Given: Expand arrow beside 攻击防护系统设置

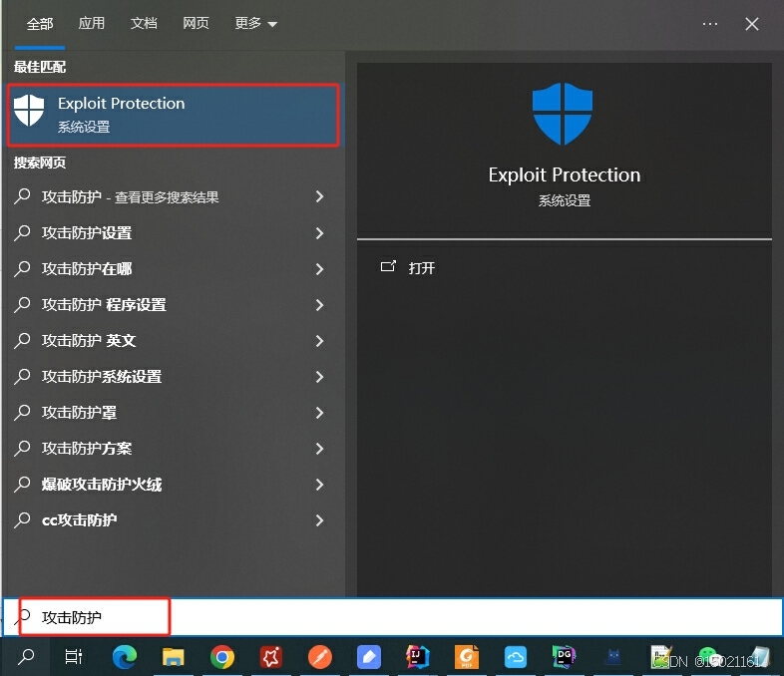Looking at the screenshot, I should coord(320,377).
